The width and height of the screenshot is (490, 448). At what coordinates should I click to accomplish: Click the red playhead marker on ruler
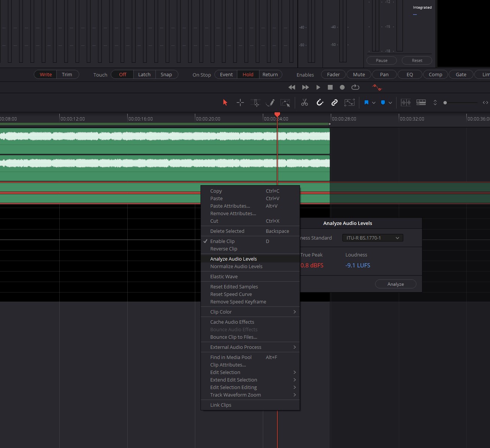point(277,115)
